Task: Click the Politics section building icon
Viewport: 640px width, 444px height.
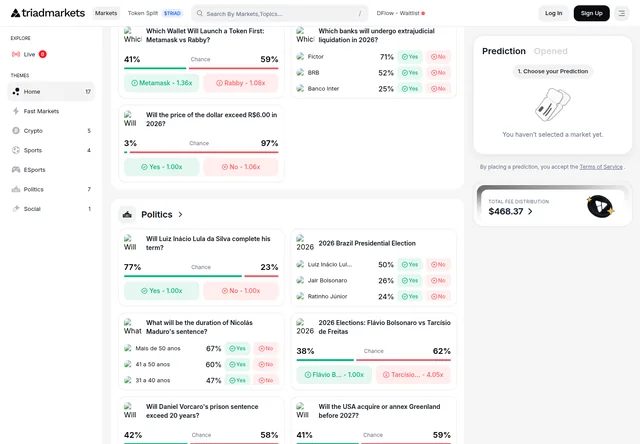Action: 127,214
